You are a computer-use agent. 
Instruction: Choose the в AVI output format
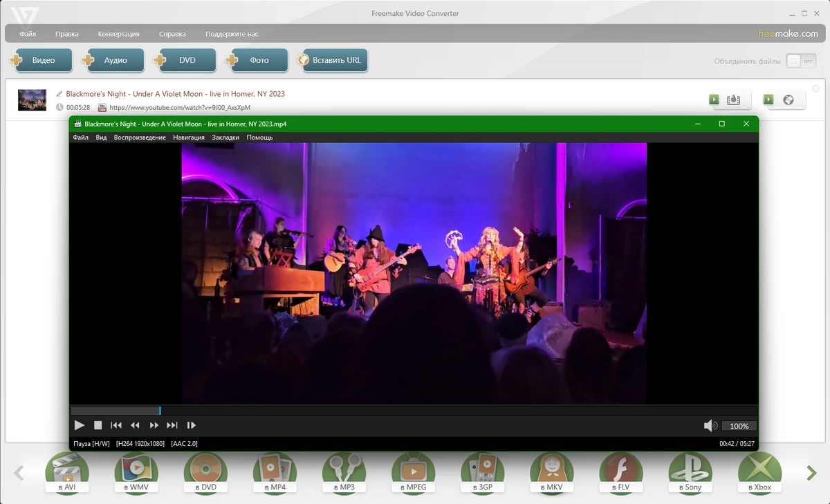(67, 474)
